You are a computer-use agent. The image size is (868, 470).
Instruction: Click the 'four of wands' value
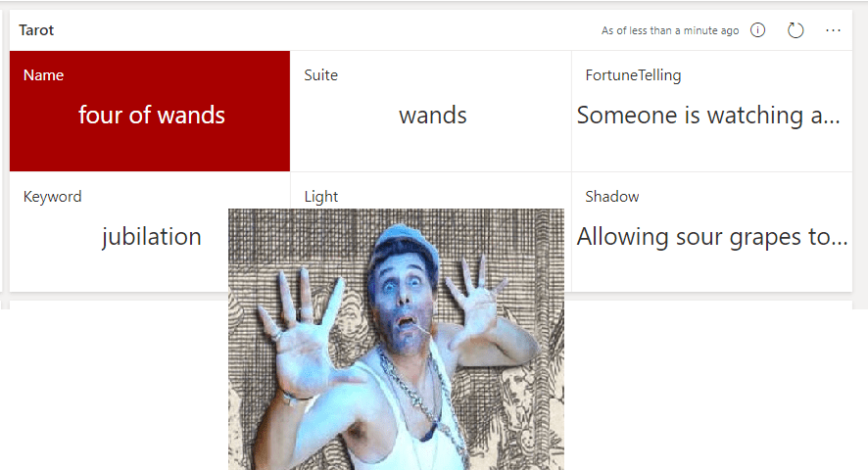coord(152,116)
